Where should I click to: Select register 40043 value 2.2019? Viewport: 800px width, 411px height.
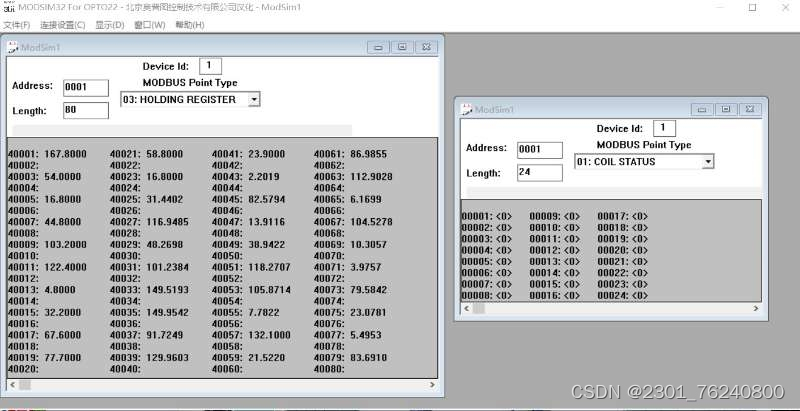(x=264, y=176)
